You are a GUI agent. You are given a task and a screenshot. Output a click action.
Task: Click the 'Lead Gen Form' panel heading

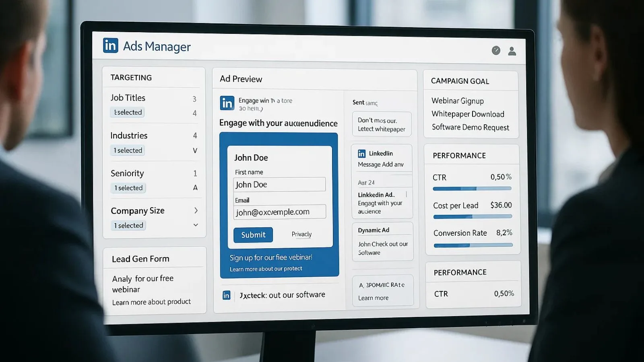pyautogui.click(x=140, y=259)
